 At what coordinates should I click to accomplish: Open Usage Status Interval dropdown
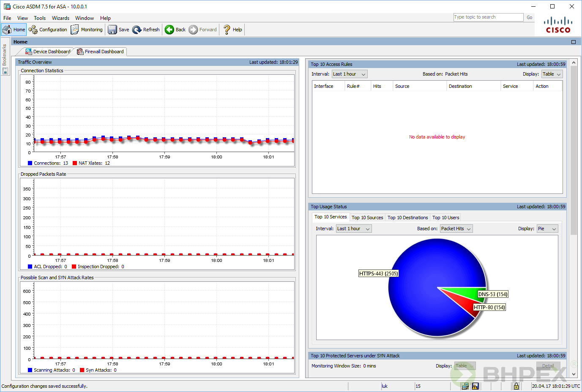[354, 229]
